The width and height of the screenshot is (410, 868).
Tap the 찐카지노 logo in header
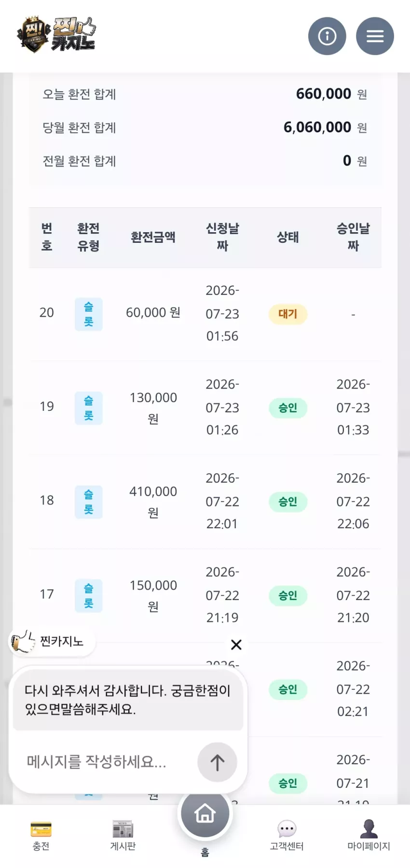pos(56,35)
